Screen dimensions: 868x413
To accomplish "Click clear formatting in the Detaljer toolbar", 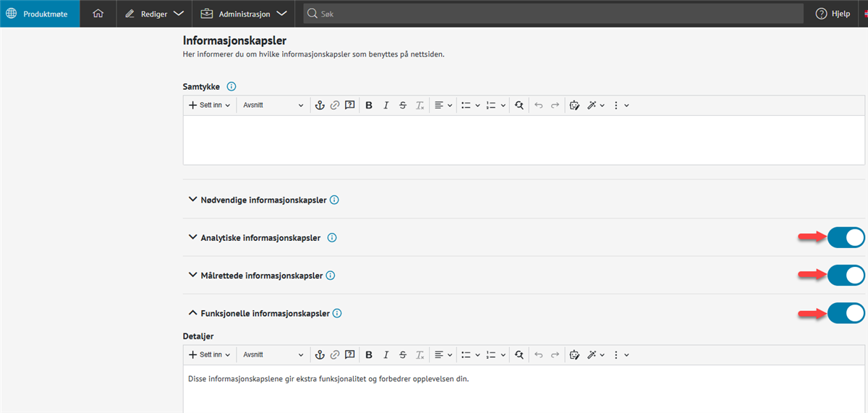I will pos(420,355).
